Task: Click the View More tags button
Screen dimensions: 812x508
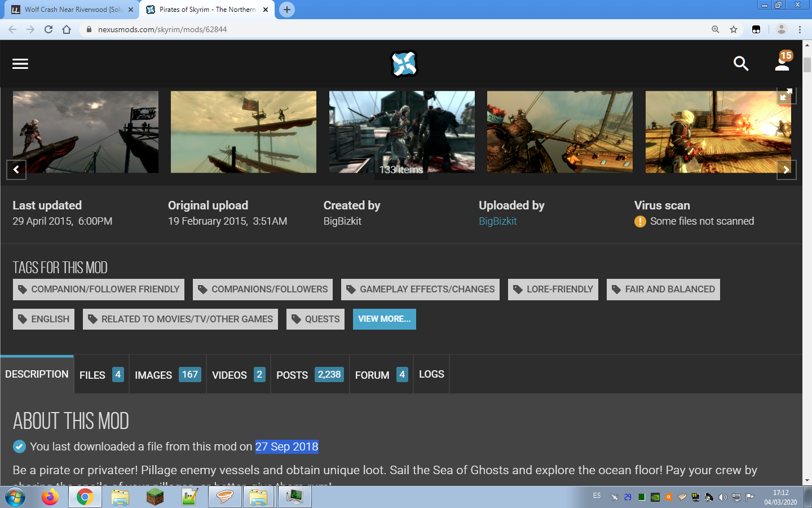Action: pos(385,319)
